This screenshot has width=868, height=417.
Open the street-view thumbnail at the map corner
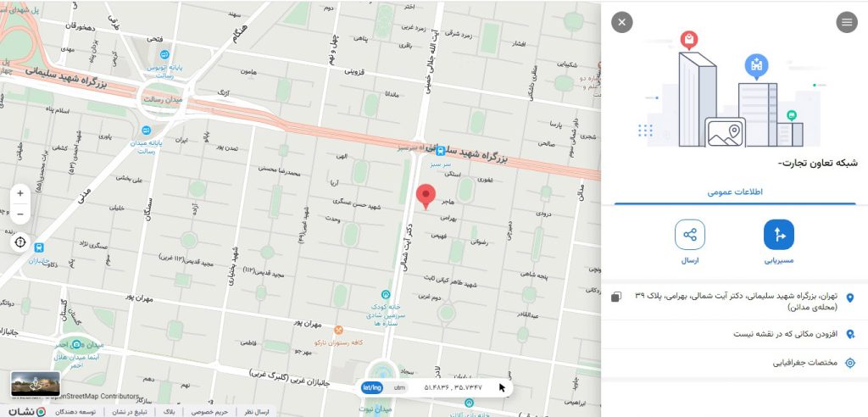36,383
